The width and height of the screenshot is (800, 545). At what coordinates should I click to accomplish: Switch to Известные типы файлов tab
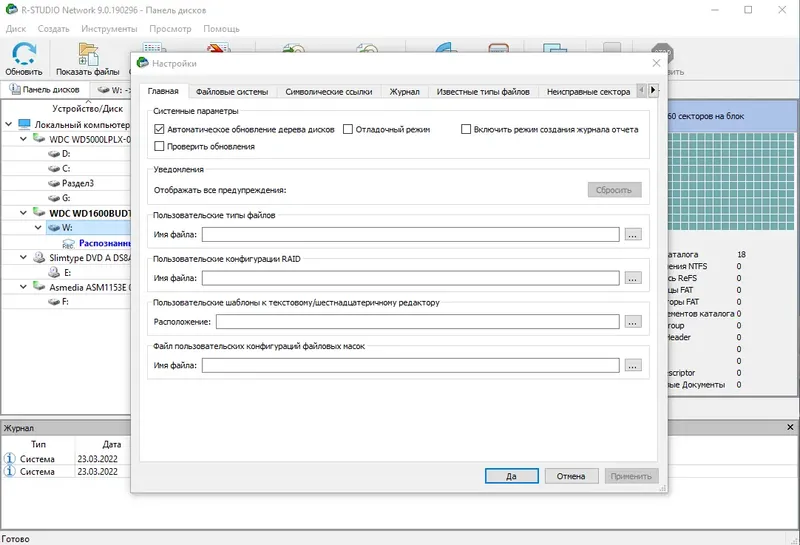coord(483,92)
